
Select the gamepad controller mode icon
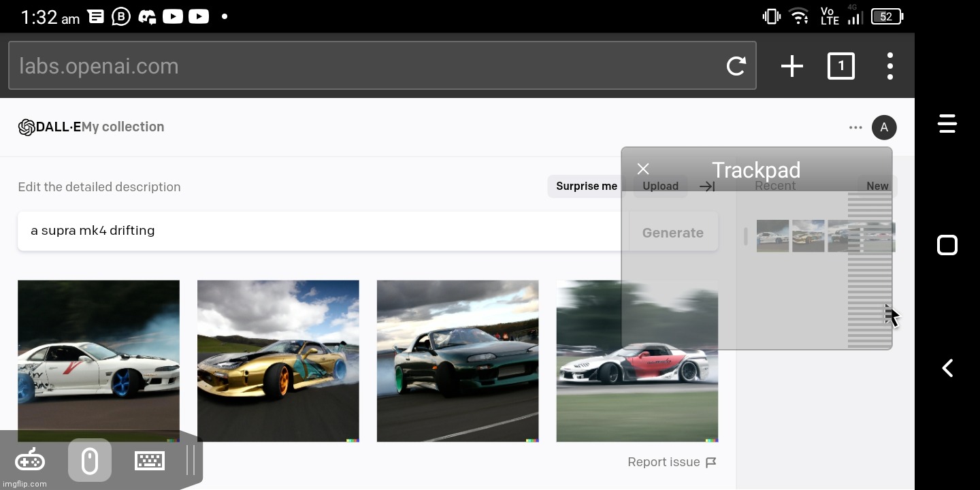[x=31, y=461]
